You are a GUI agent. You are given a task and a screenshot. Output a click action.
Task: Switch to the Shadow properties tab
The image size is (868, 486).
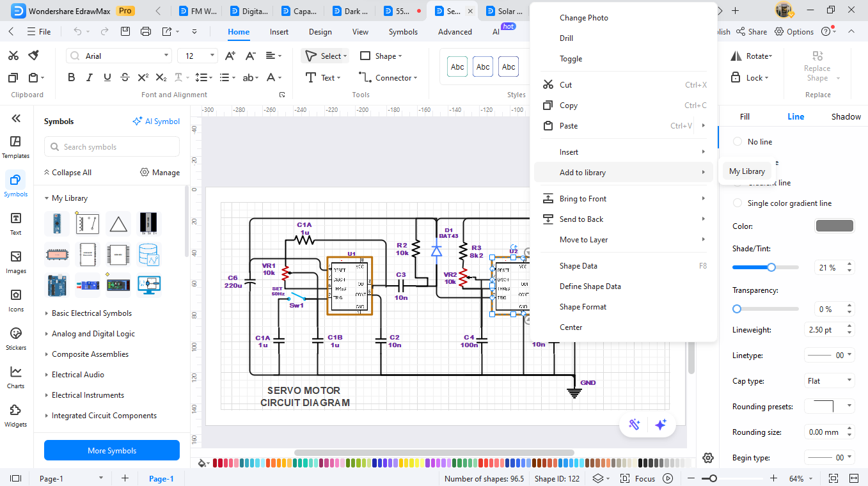click(846, 116)
